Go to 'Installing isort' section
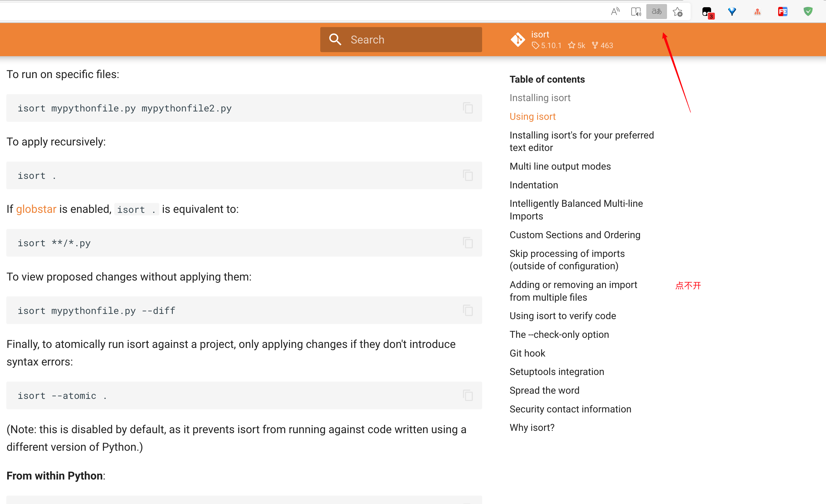The width and height of the screenshot is (826, 504). point(540,98)
